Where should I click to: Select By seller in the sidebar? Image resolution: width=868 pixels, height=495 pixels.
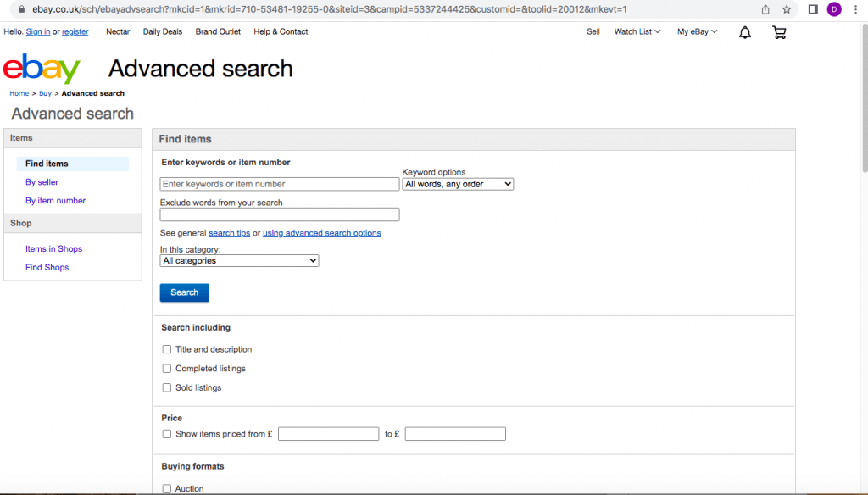point(42,182)
